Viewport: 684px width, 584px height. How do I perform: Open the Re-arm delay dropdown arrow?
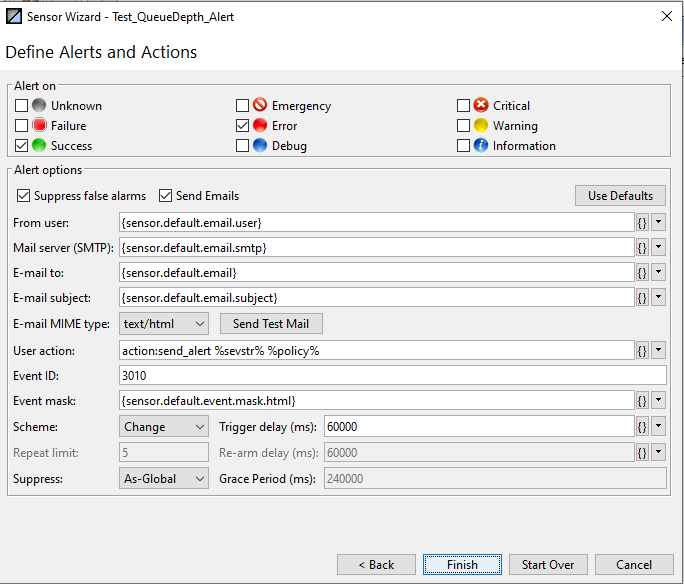point(658,452)
